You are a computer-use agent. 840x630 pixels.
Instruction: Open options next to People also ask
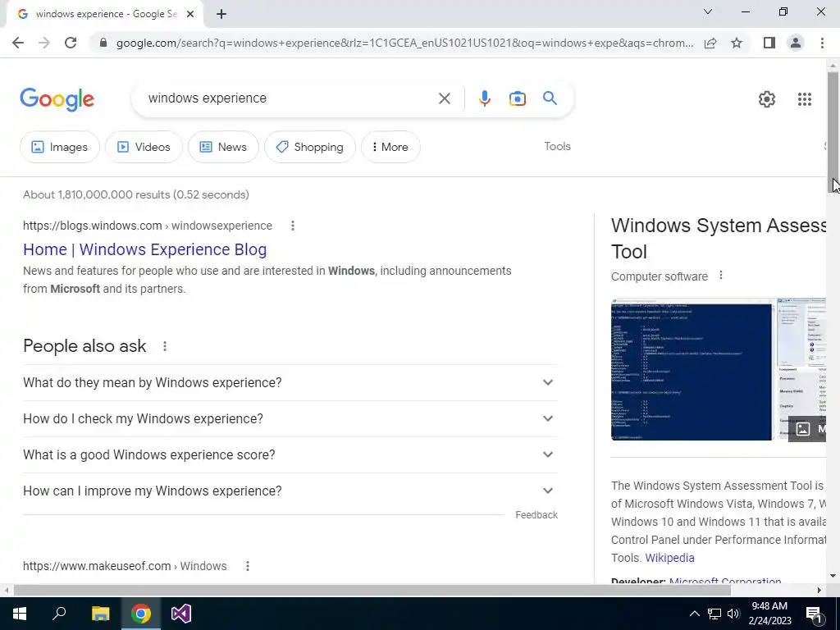(164, 346)
